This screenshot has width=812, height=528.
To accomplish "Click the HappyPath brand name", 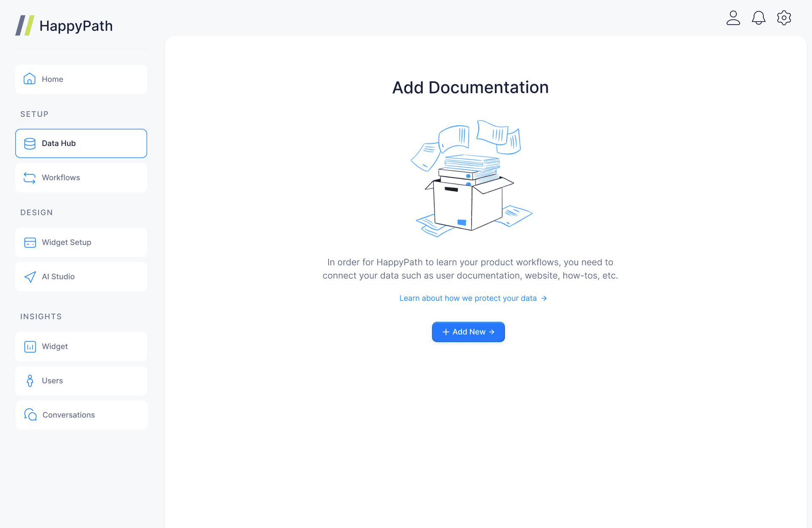I will click(76, 26).
